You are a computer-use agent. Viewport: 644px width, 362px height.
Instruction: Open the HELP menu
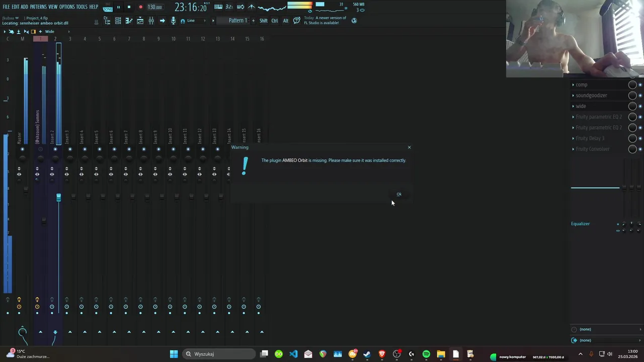(94, 7)
